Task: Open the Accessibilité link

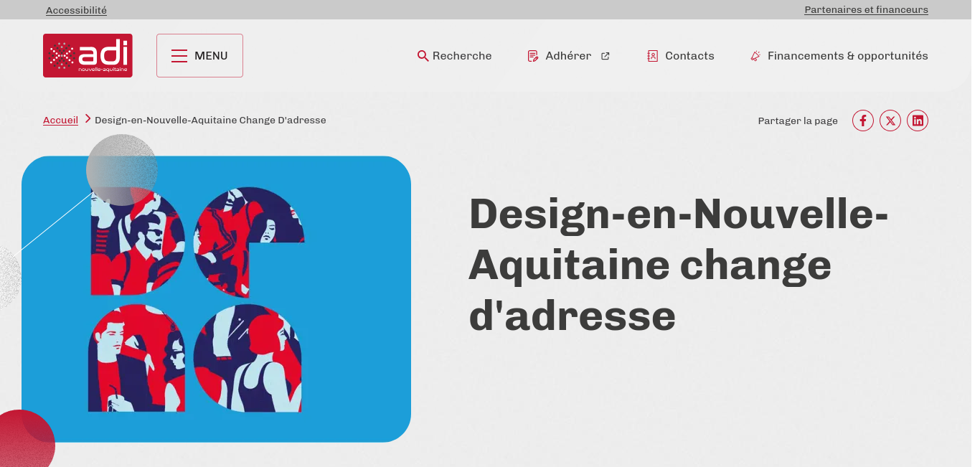Action: 76,10
